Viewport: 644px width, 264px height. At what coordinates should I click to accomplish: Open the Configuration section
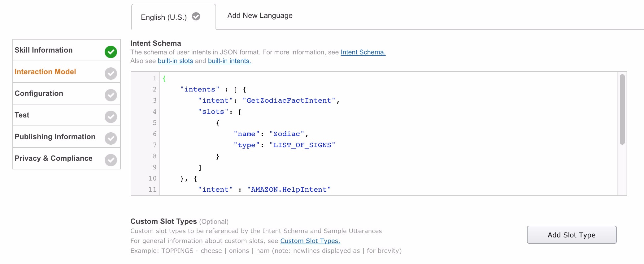point(67,93)
